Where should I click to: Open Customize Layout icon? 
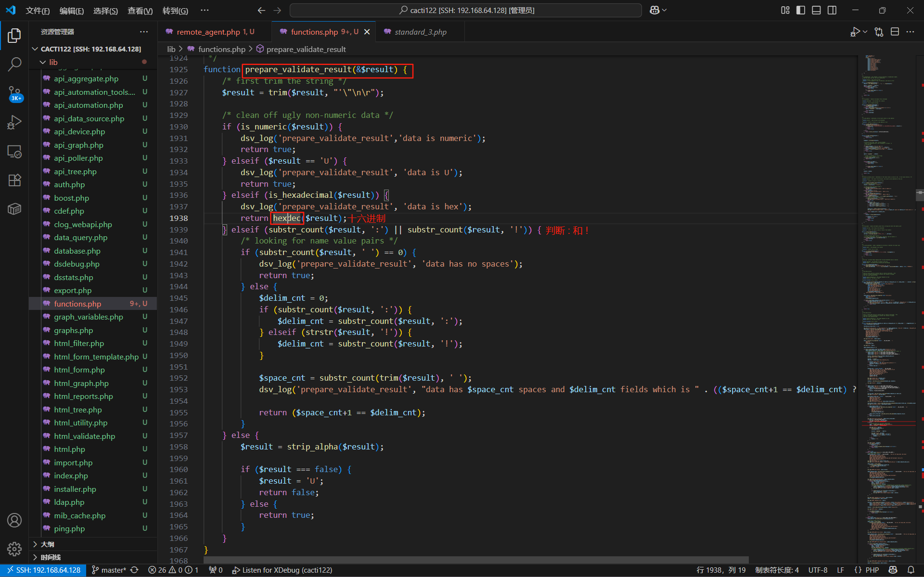tap(785, 10)
